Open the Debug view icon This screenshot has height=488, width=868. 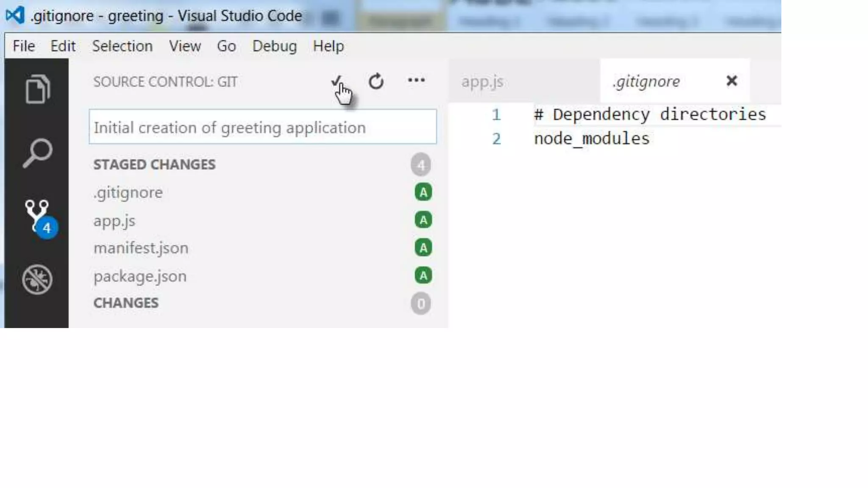(37, 279)
